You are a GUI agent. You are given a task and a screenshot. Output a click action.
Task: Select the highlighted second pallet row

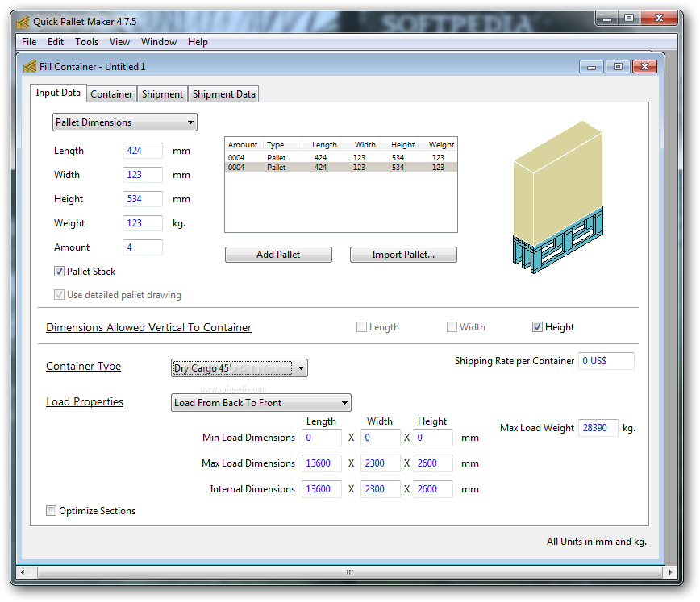[x=341, y=168]
